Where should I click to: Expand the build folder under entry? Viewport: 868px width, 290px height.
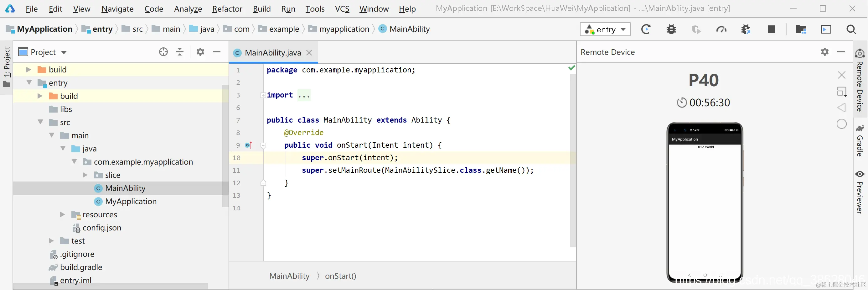[x=40, y=96]
